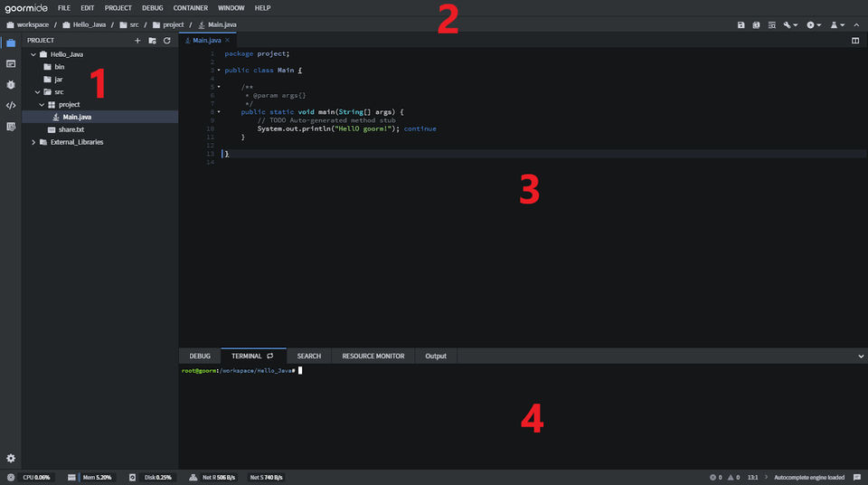Viewport: 868px width, 485px height.
Task: Click the Save file icon in toolbar
Action: (741, 24)
